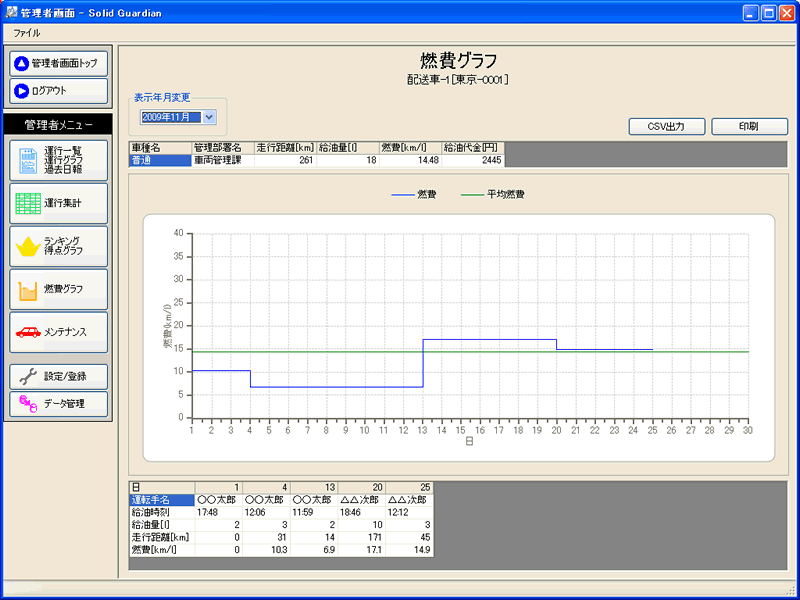The image size is (800, 600).
Task: Click the wrench settings icon
Action: [28, 377]
